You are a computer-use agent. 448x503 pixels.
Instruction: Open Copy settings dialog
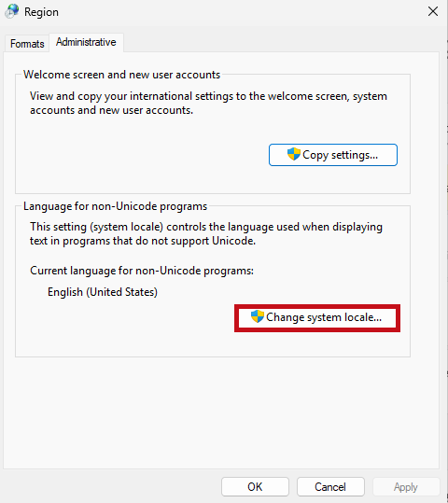click(x=333, y=155)
